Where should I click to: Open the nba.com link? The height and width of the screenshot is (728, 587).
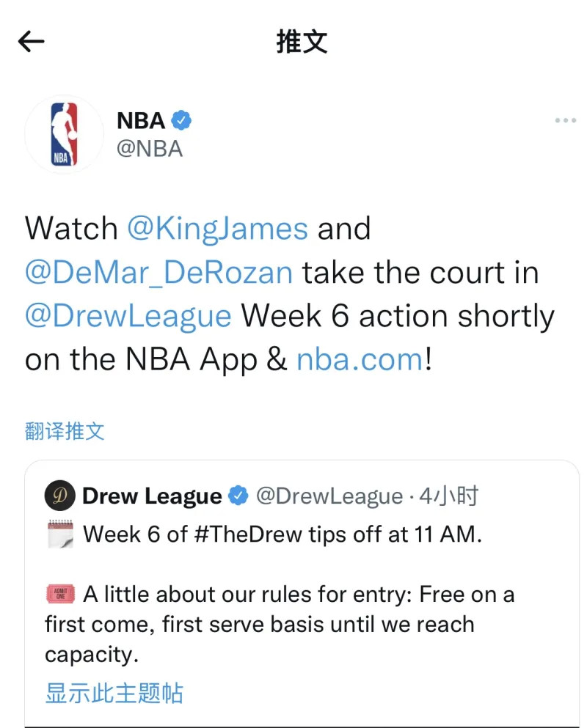pos(360,359)
